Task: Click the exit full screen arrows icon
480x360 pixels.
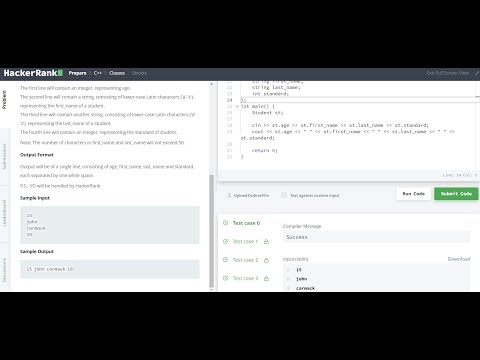Action: [477, 73]
